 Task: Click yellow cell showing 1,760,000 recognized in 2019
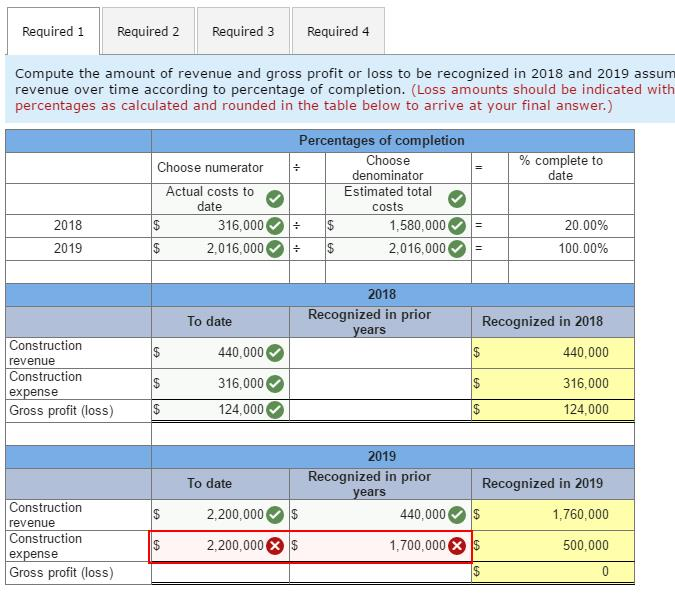pos(553,515)
